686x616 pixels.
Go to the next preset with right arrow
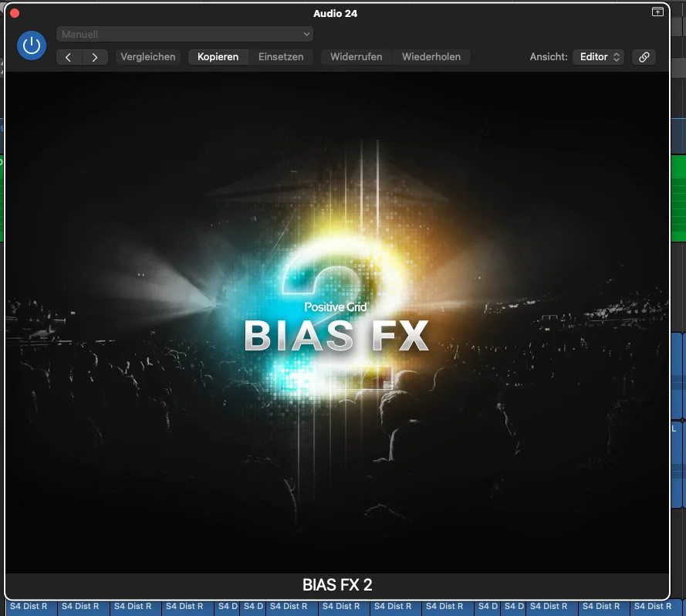point(95,57)
